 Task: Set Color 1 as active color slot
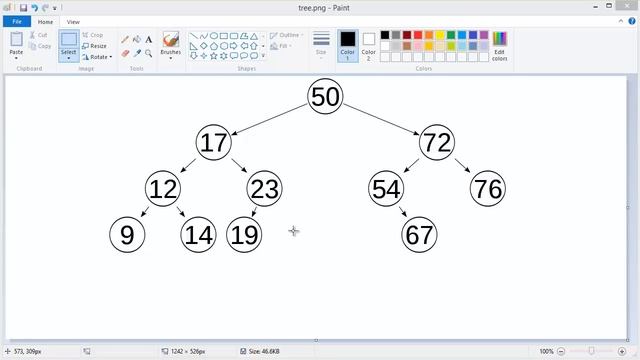click(x=348, y=46)
